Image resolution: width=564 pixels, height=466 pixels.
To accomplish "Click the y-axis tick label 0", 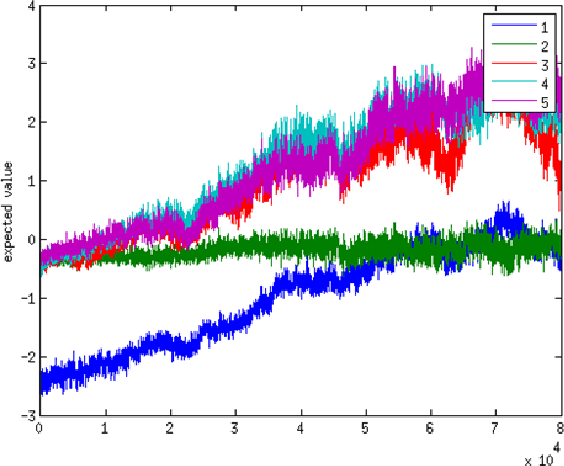I will point(32,239).
